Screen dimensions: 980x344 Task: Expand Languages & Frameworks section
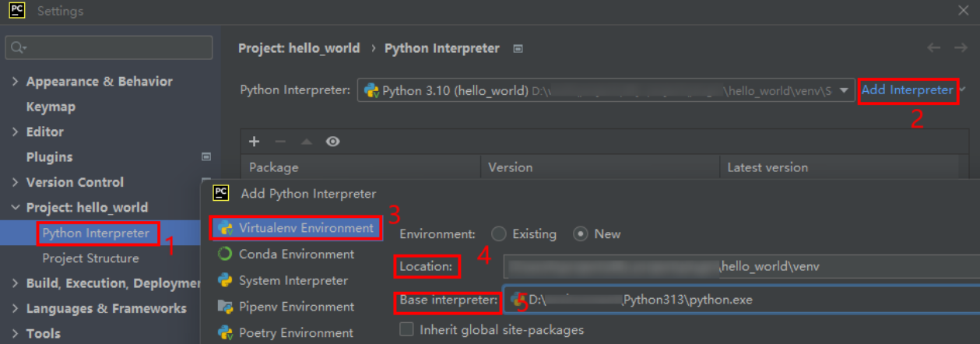point(16,308)
